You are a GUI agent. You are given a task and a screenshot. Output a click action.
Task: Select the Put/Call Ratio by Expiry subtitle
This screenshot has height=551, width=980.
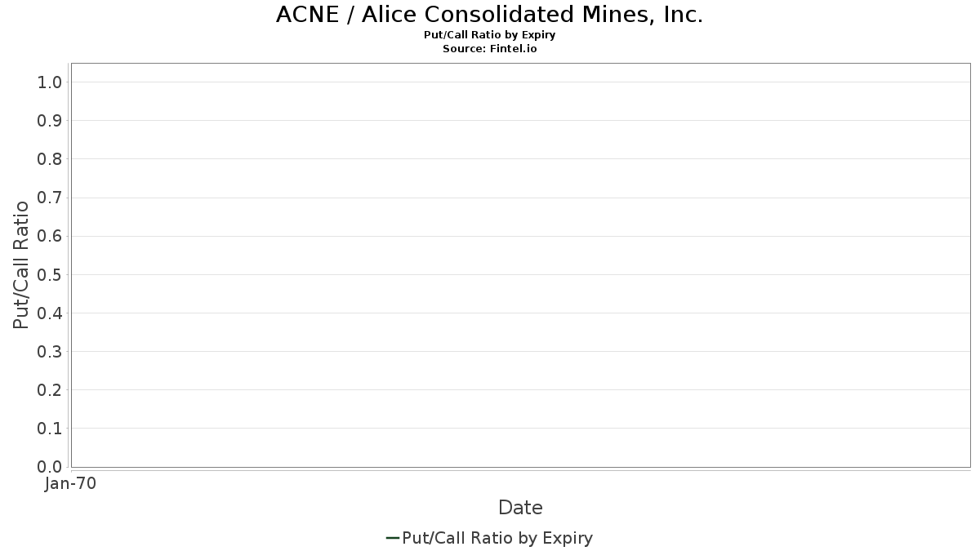pos(489,35)
